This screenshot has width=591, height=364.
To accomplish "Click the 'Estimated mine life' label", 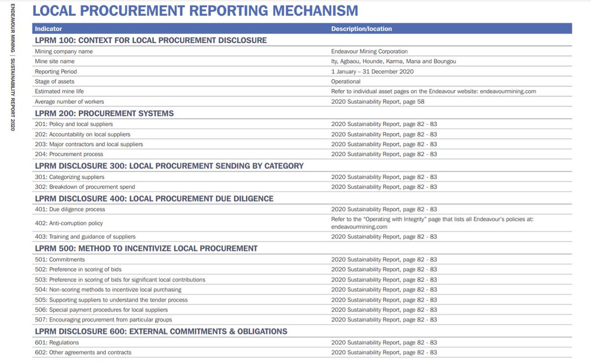I will pyautogui.click(x=59, y=91).
